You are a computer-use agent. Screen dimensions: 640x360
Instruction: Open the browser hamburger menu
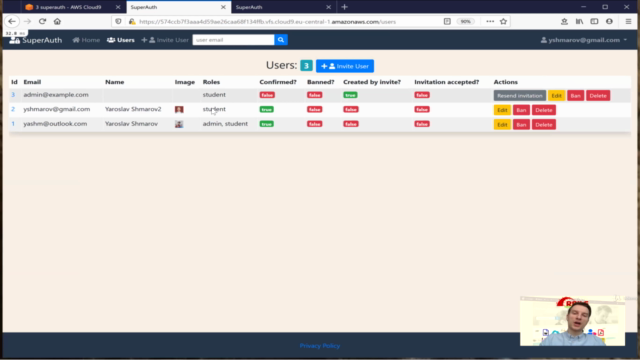[x=628, y=21]
